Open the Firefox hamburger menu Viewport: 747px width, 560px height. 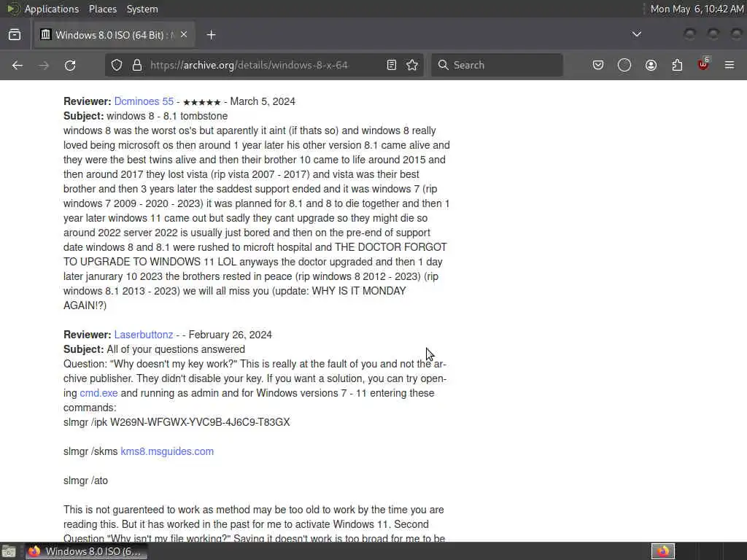click(x=729, y=65)
